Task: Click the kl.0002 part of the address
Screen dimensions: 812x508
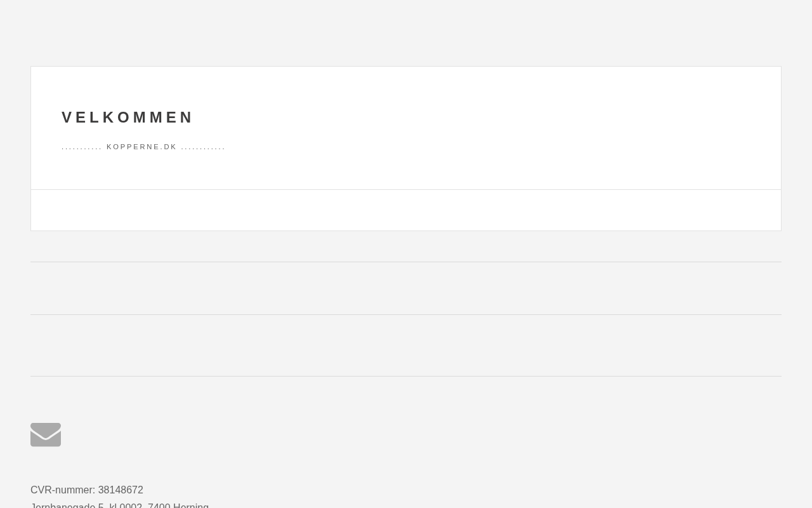Action: [x=126, y=505]
